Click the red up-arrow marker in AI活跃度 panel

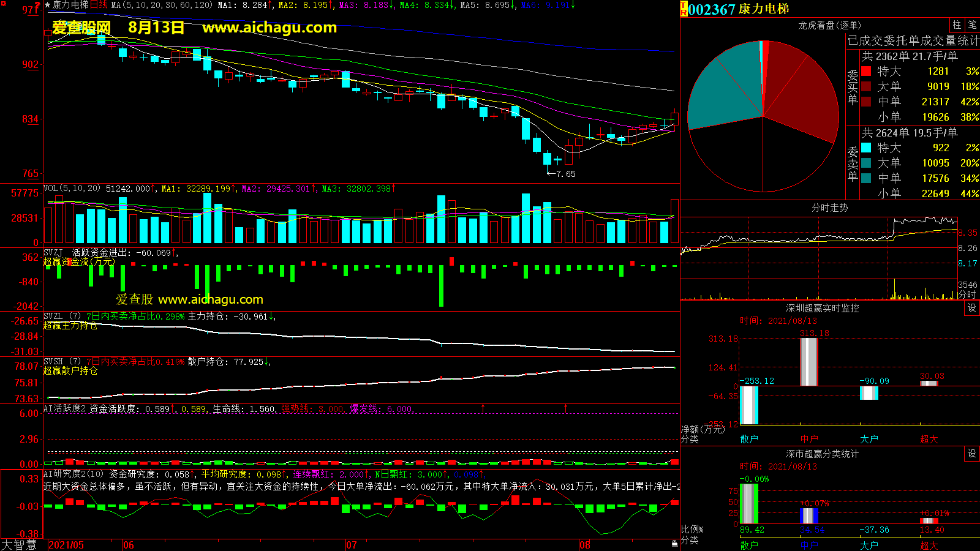pyautogui.click(x=483, y=408)
